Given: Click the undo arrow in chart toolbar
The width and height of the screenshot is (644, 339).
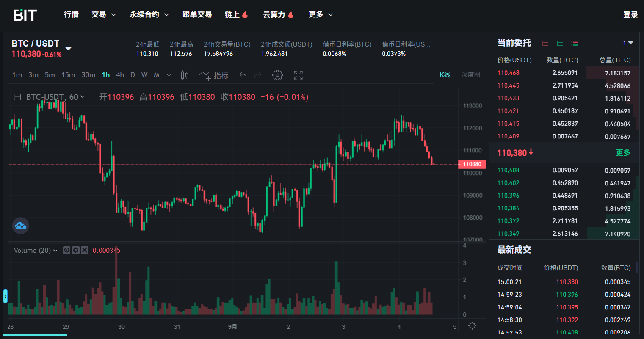Looking at the screenshot, I should 243,75.
